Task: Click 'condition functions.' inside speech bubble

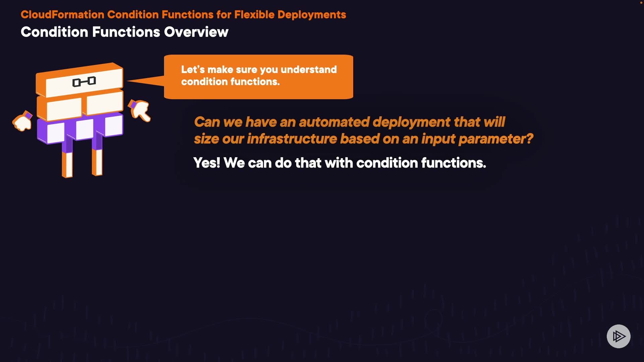Action: [230, 81]
